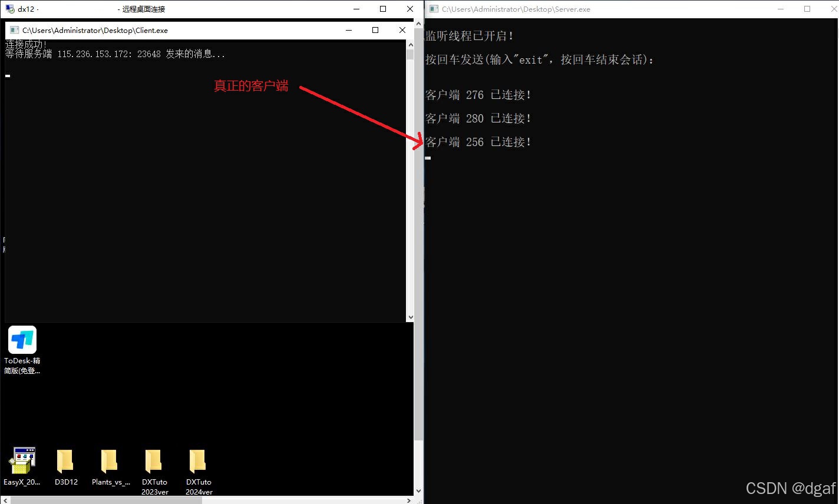Screen dimensions: 839x504
Task: Click the '远程桌面连接' title text
Action: click(x=144, y=9)
